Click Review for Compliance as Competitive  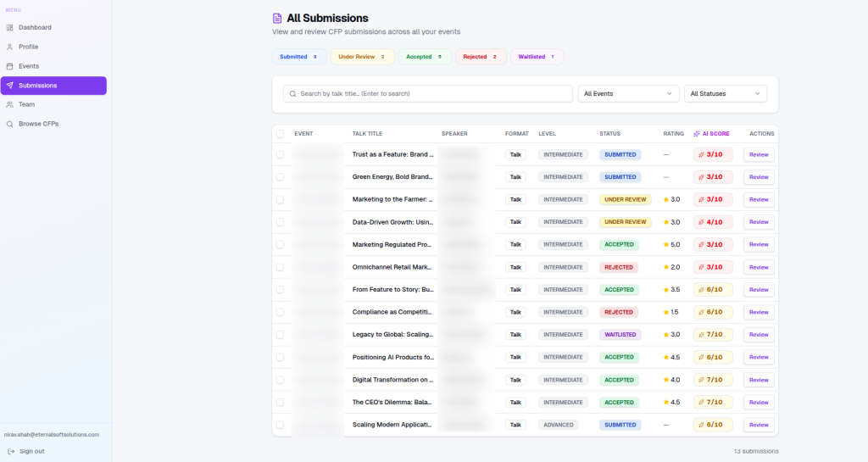click(x=759, y=313)
